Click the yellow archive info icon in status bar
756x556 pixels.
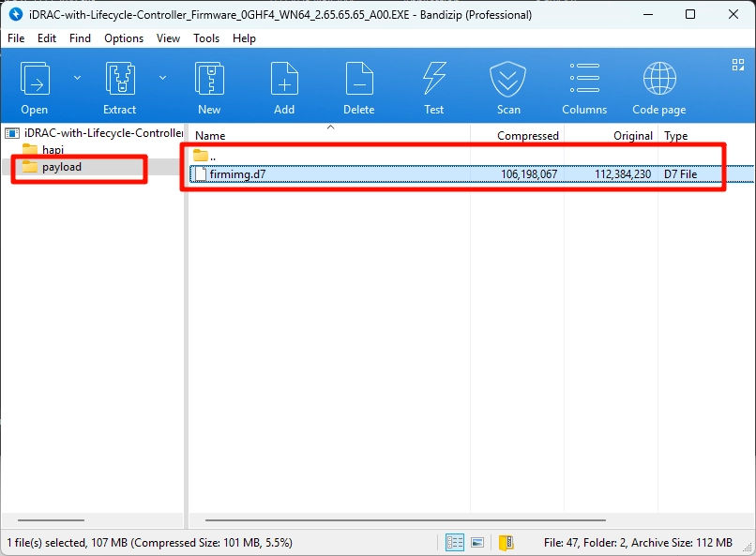pyautogui.click(x=506, y=543)
